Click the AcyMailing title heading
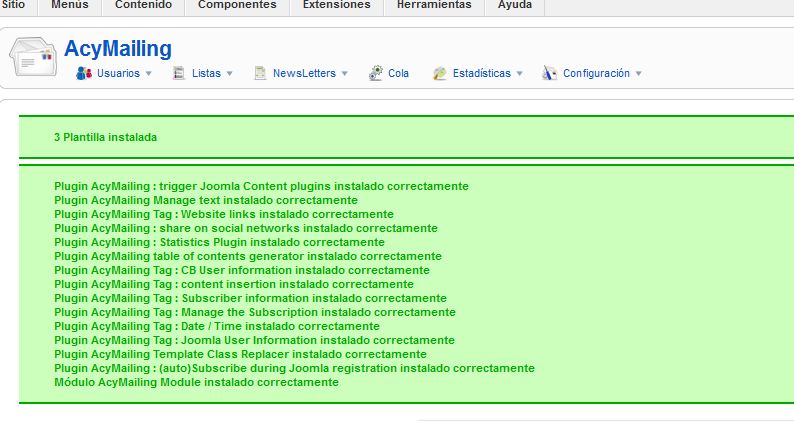Screen dimensions: 794x421 point(118,49)
